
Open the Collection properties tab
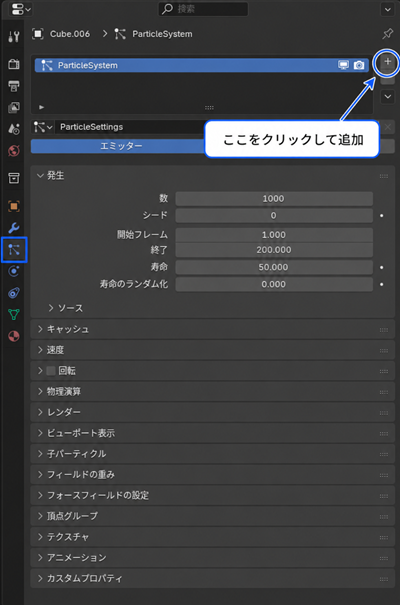click(14, 178)
